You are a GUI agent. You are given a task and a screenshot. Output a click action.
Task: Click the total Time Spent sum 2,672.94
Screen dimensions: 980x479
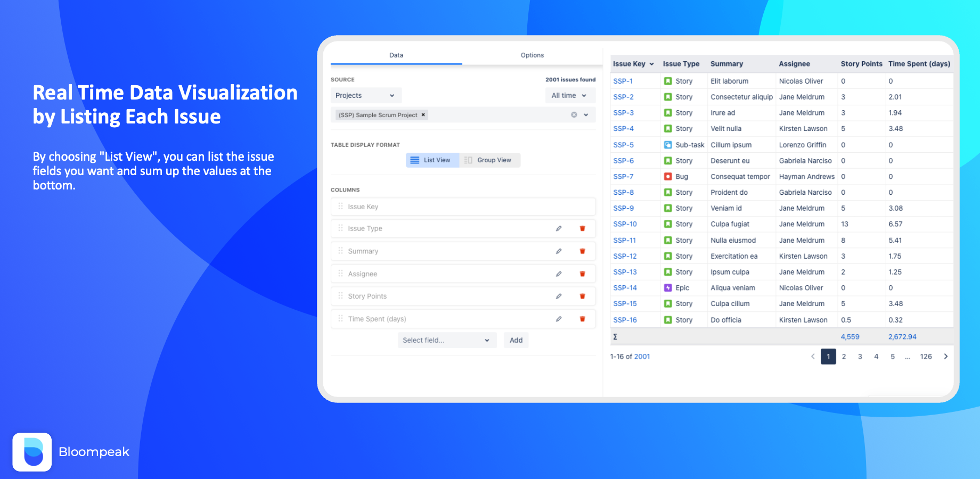(902, 337)
